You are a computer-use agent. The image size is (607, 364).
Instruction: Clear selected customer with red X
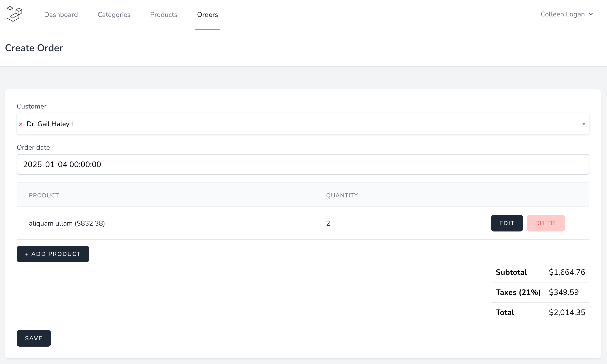tap(21, 124)
